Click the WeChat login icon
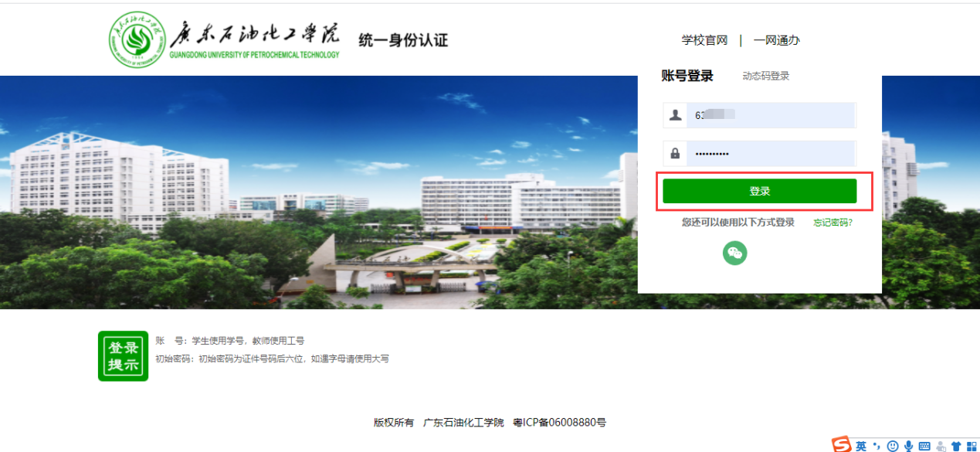Image resolution: width=980 pixels, height=452 pixels. click(x=734, y=253)
